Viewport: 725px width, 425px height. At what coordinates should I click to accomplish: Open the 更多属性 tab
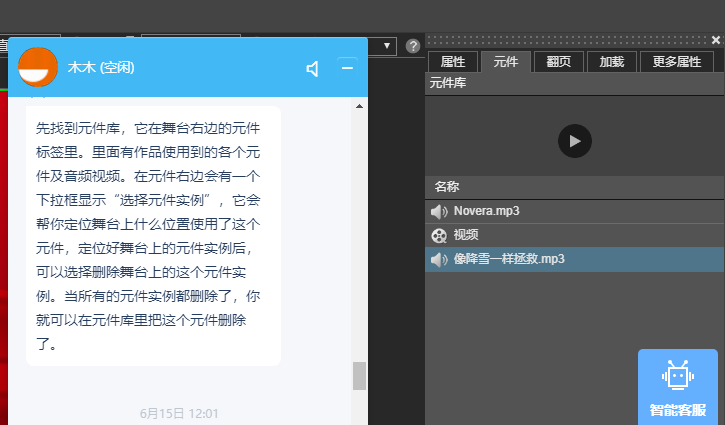[677, 62]
